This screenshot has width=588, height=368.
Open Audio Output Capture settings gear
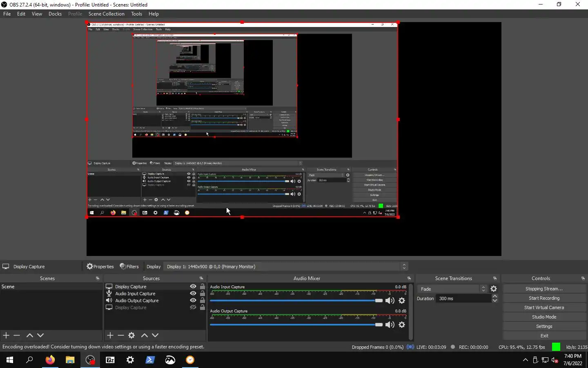point(402,325)
